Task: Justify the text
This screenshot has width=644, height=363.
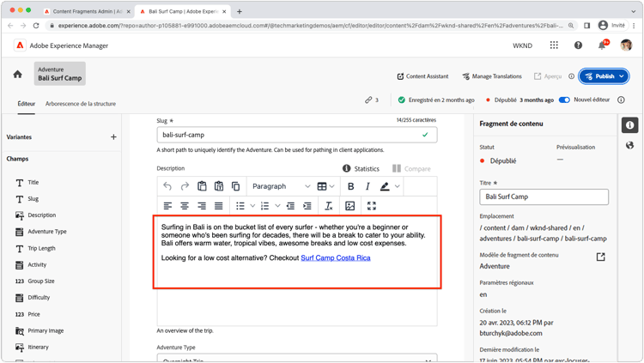Action: [x=218, y=206]
